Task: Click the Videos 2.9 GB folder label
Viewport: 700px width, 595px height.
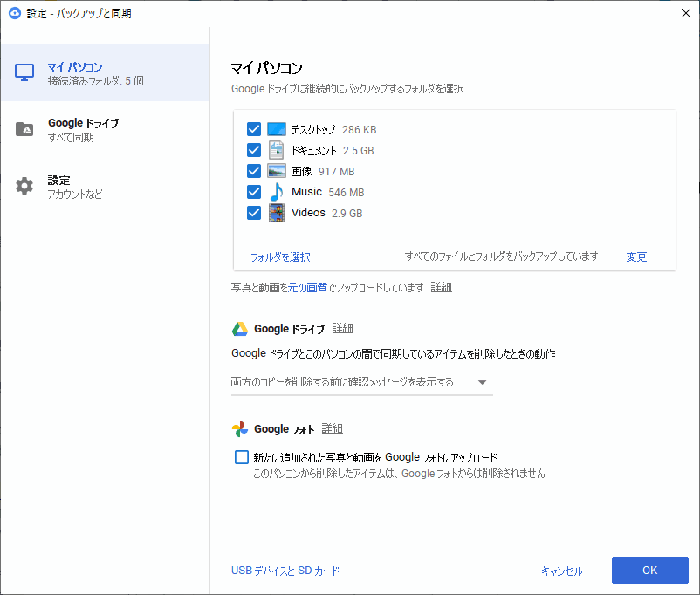Action: coord(326,213)
